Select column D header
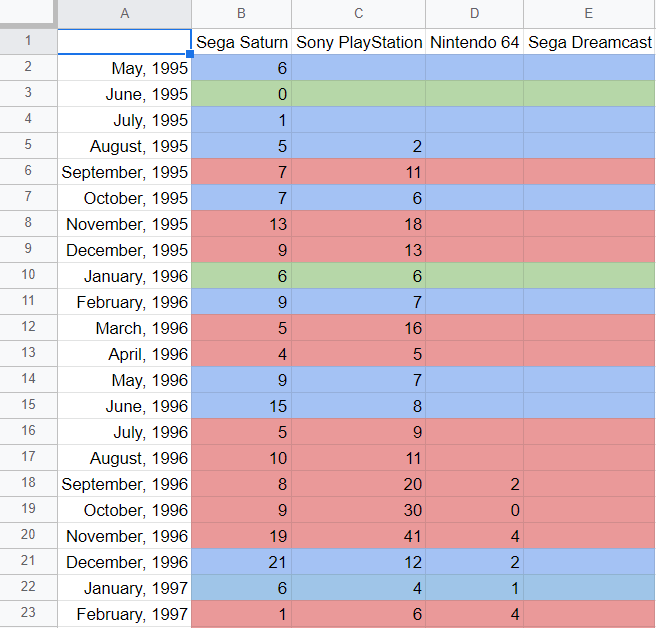Screen dimensions: 656x628 [x=474, y=14]
